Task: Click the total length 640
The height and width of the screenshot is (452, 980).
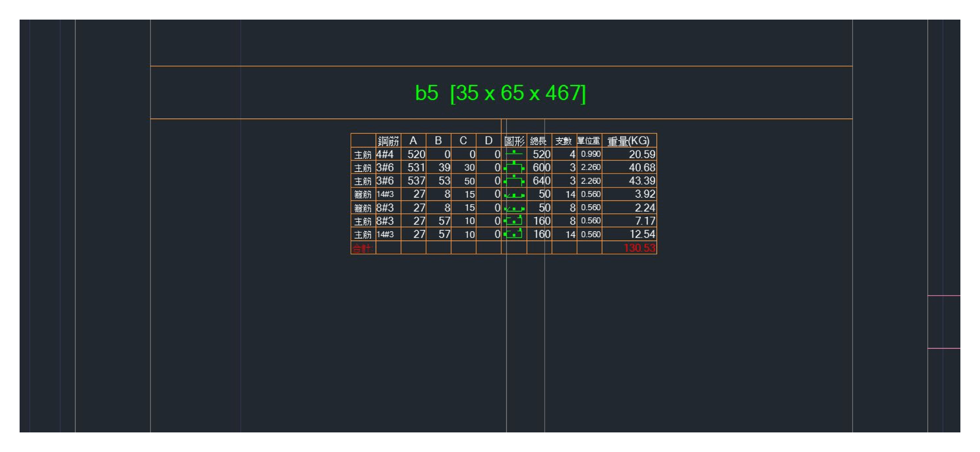Action: 541,181
